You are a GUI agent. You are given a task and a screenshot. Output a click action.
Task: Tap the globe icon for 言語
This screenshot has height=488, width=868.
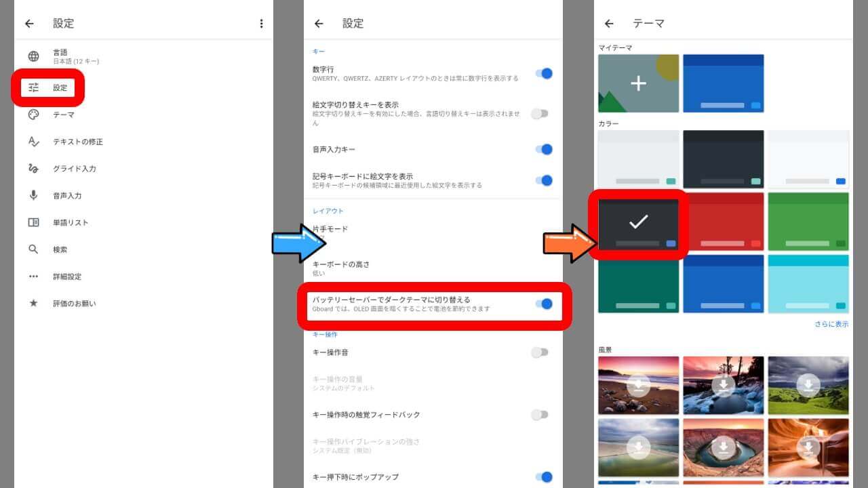tap(33, 56)
